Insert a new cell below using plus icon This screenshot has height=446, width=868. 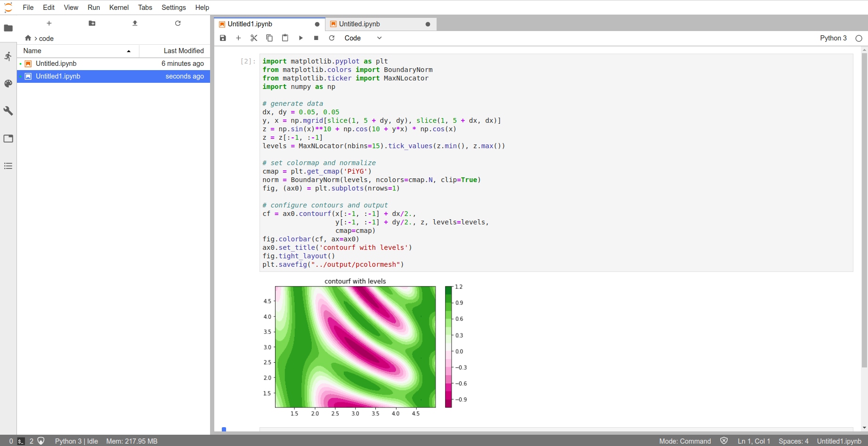coord(238,38)
